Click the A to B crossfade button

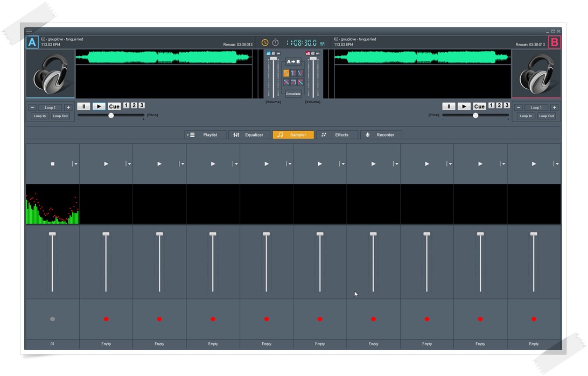coord(293,61)
